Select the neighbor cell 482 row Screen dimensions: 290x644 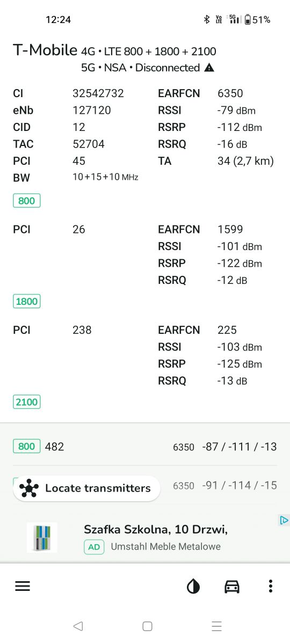pos(145,447)
